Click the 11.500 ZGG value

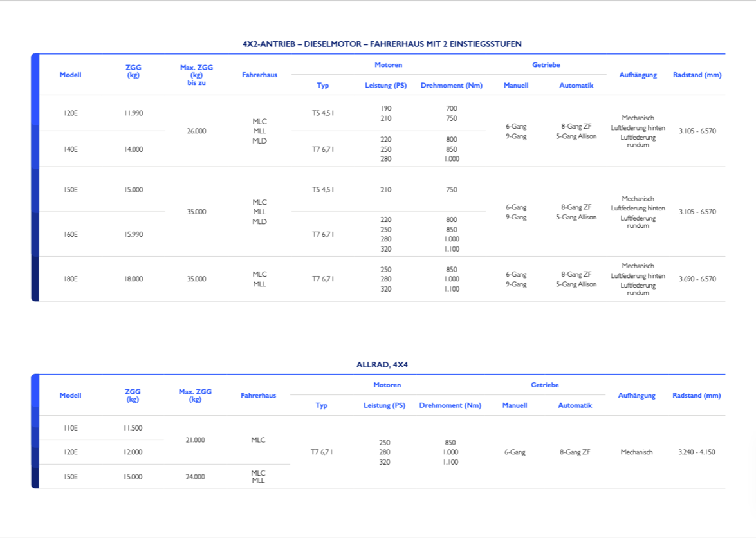click(x=133, y=428)
